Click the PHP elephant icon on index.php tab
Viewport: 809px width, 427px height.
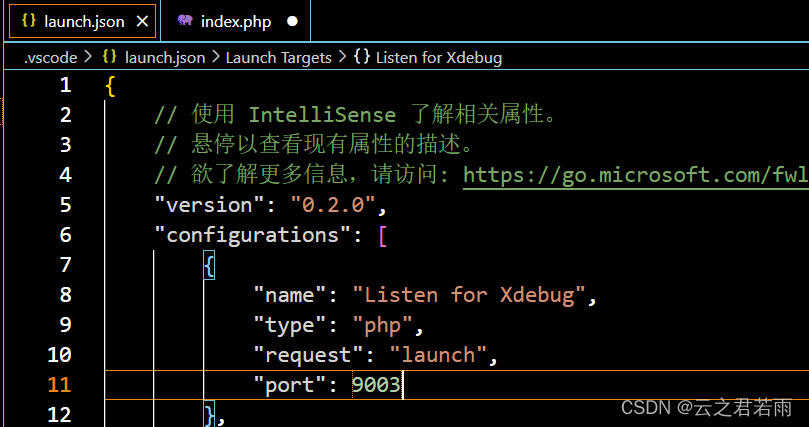[184, 20]
